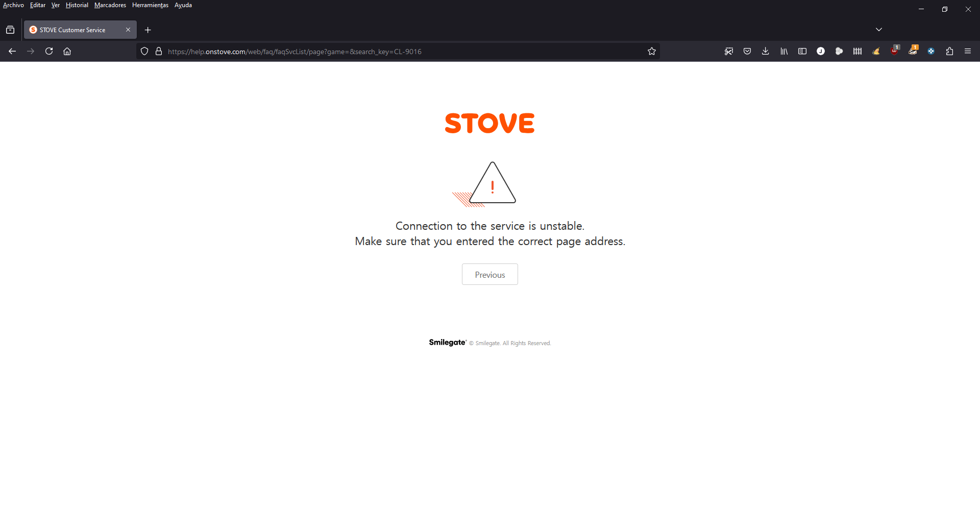The height and width of the screenshot is (531, 980).
Task: Close the STOVE Customer Service tab
Action: tap(128, 30)
